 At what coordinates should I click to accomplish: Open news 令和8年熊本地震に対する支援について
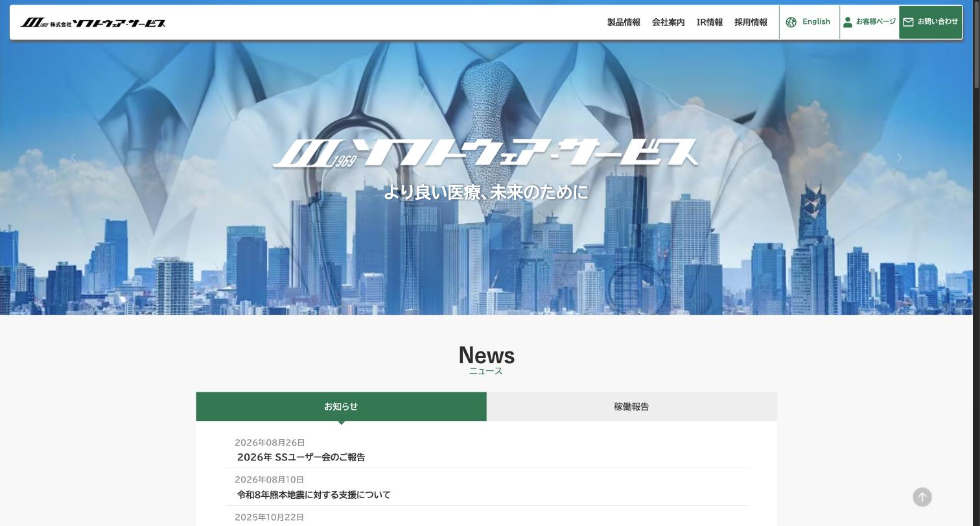(314, 495)
